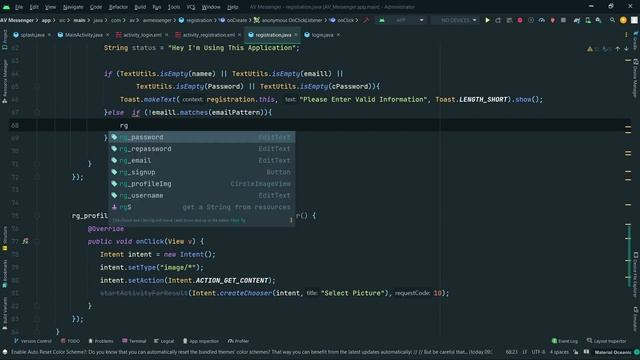Open the TODO tool window
The height and width of the screenshot is (360, 640).
[70, 341]
